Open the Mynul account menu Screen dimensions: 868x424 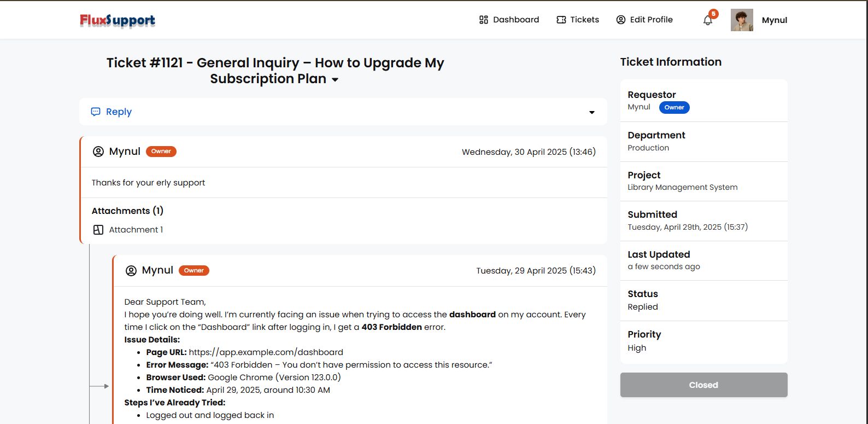pyautogui.click(x=775, y=20)
